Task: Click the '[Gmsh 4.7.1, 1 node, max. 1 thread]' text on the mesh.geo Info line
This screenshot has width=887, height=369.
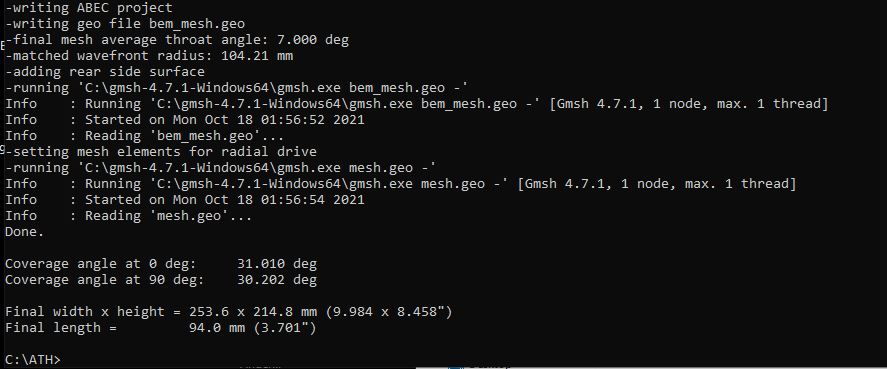Action: (x=657, y=183)
